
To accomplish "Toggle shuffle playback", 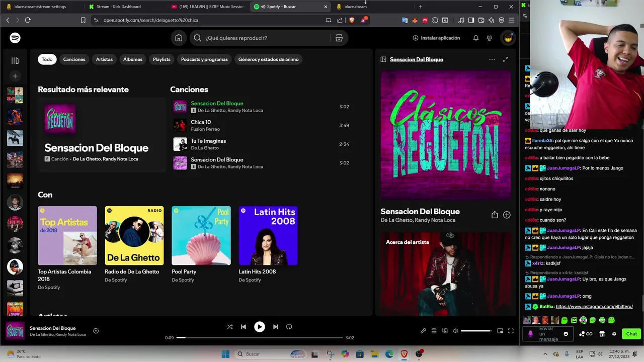I will point(230,327).
